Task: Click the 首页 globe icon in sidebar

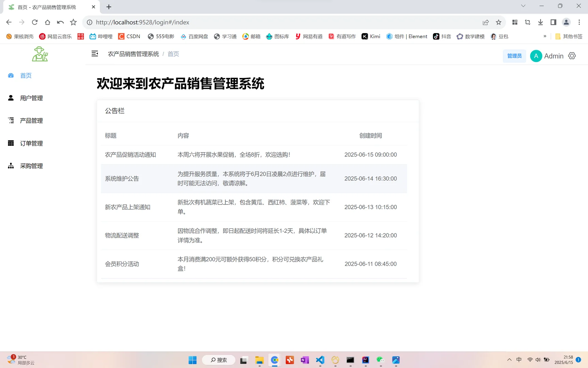Action: [x=11, y=75]
